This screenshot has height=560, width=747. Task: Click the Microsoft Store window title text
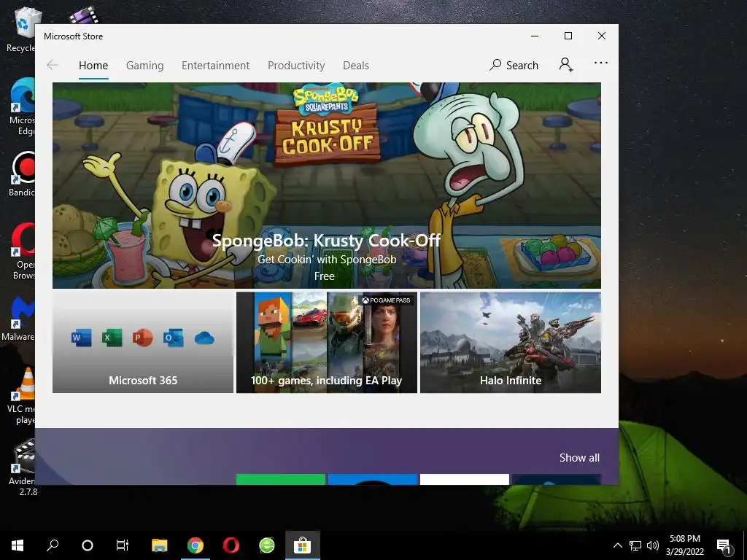click(x=74, y=36)
